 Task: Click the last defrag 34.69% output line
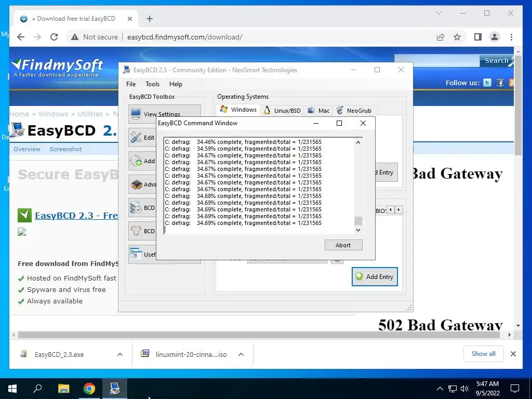243,223
